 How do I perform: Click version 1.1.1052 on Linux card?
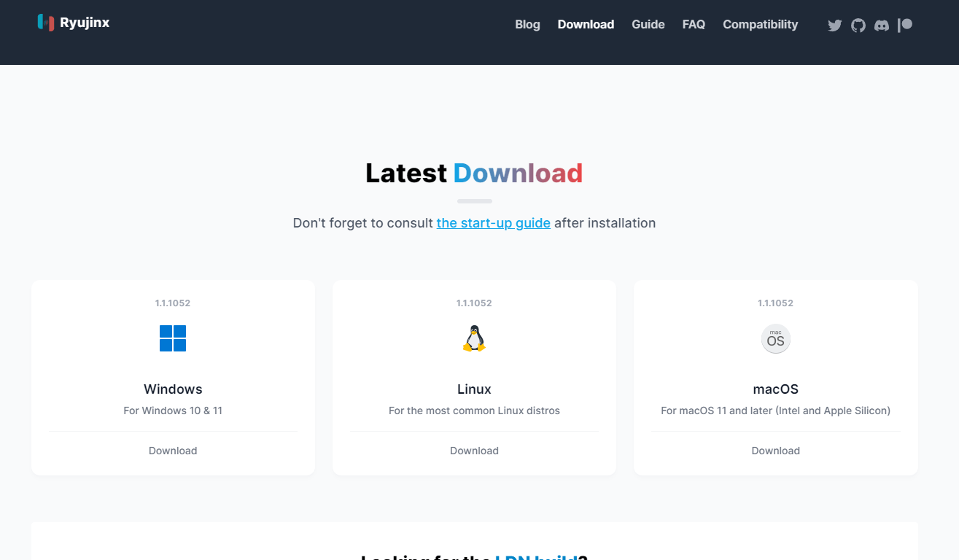pyautogui.click(x=474, y=303)
